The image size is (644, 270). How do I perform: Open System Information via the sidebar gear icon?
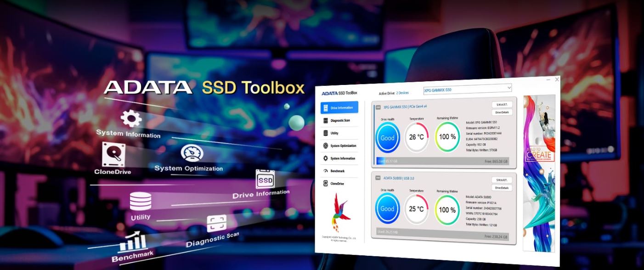326,158
